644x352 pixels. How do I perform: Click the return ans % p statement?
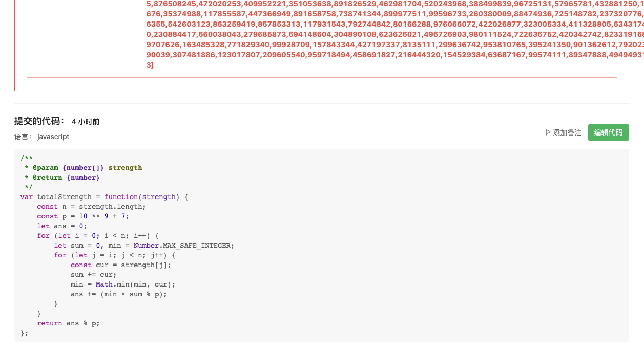tap(68, 323)
